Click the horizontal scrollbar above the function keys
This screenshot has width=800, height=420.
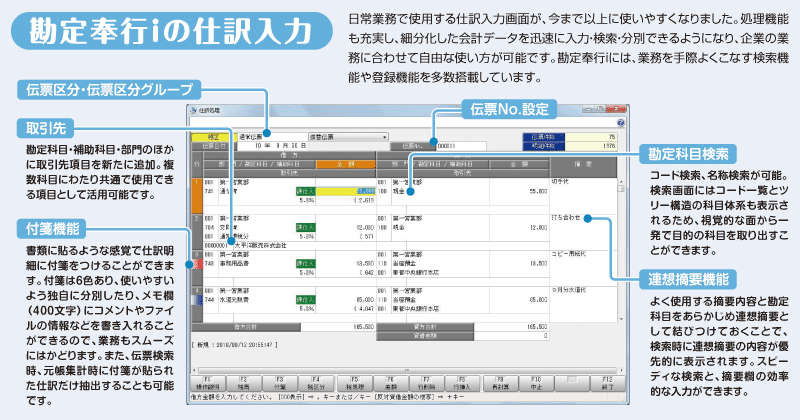click(407, 370)
